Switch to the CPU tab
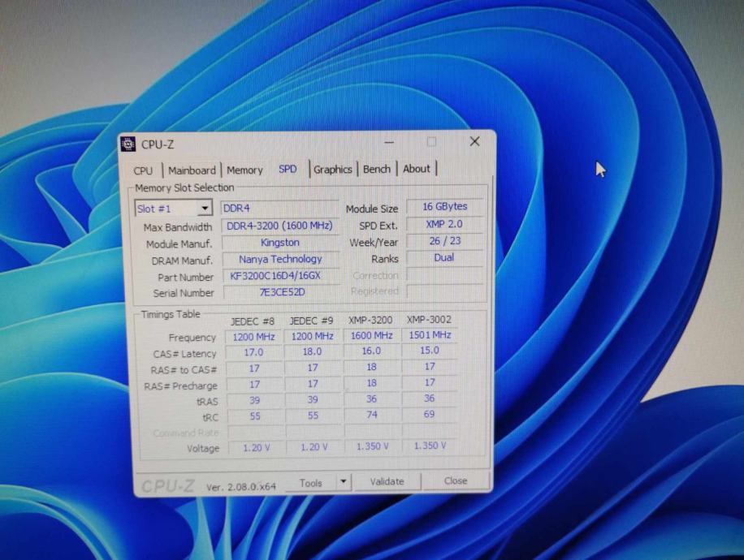Viewport: 744px width, 560px height. coord(143,170)
